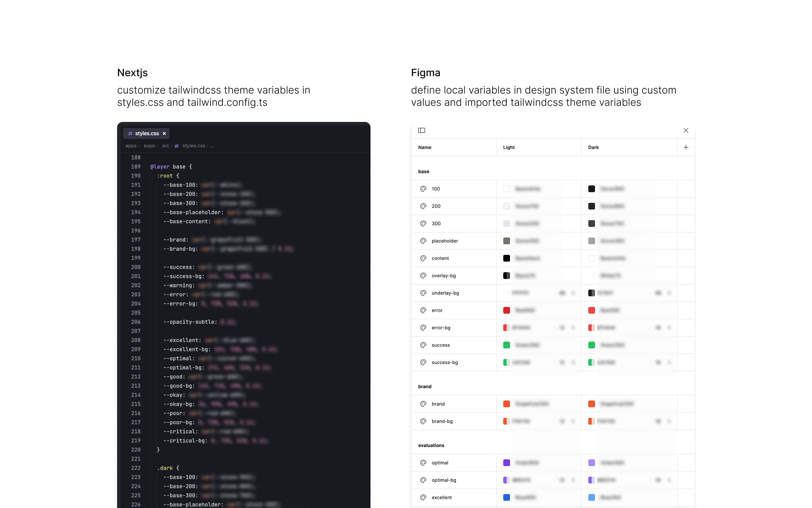Select the styles.css tab

(146, 133)
